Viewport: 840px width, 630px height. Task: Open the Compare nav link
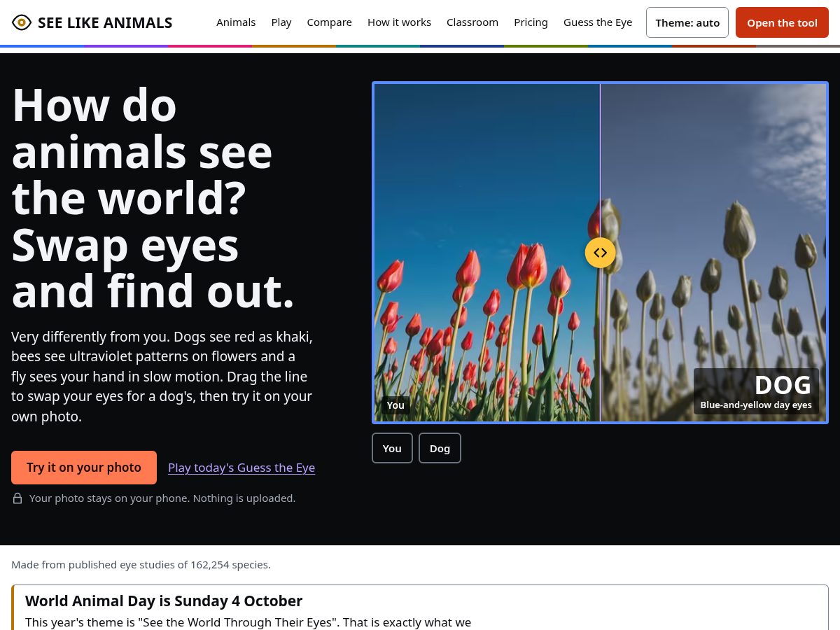pyautogui.click(x=329, y=22)
